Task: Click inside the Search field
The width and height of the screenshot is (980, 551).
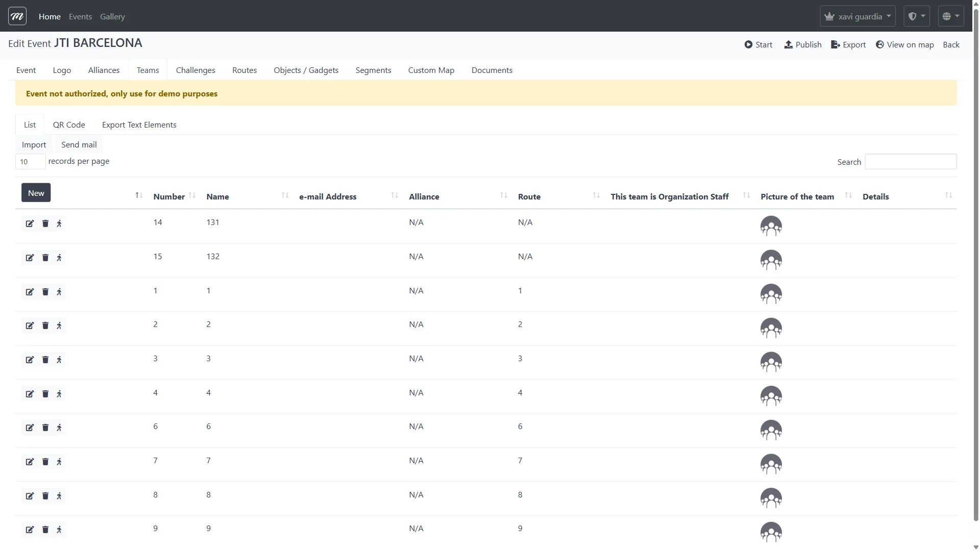Action: [x=911, y=161]
